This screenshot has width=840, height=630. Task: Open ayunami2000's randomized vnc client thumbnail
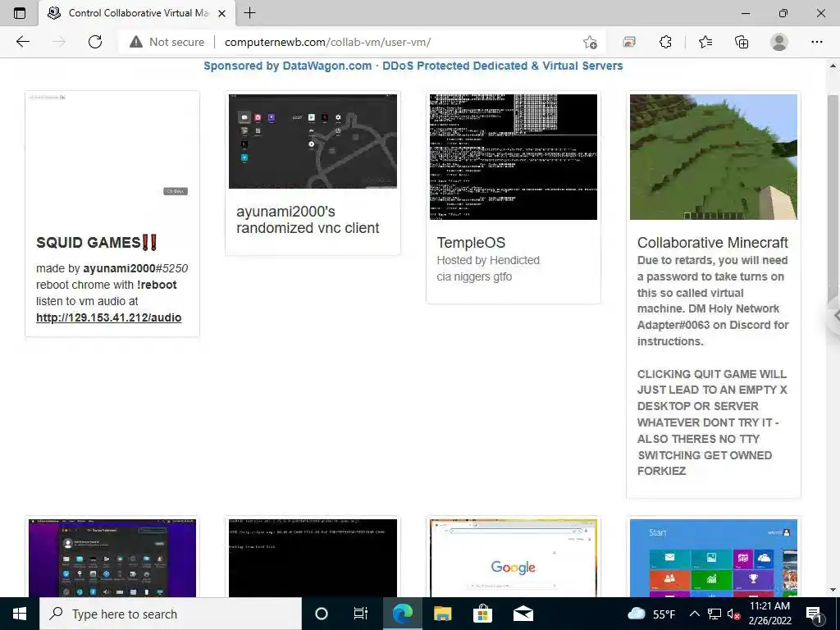(x=313, y=141)
